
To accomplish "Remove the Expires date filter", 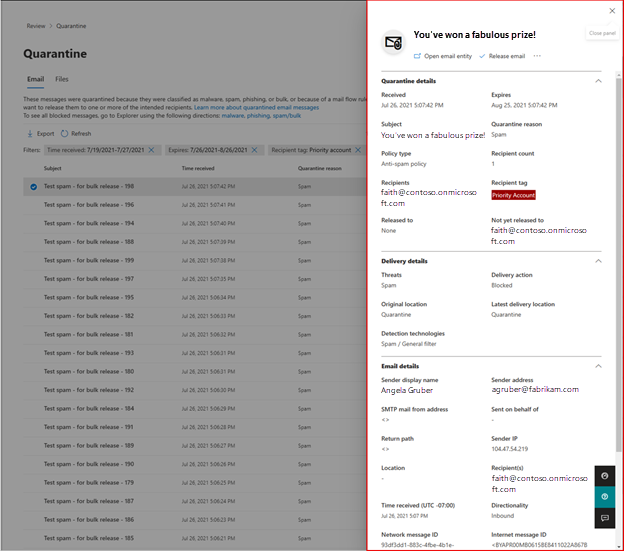I will pyautogui.click(x=254, y=150).
